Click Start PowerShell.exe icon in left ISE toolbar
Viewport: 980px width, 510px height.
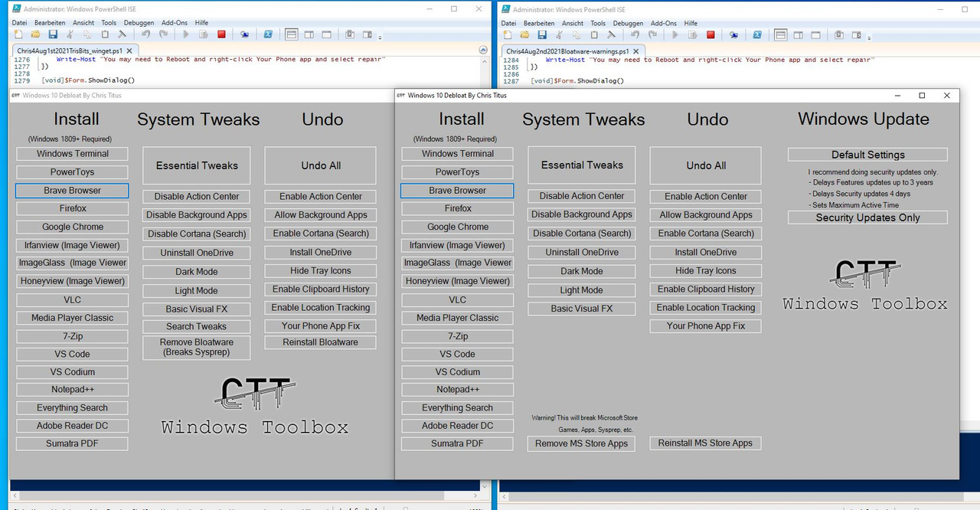tap(269, 34)
